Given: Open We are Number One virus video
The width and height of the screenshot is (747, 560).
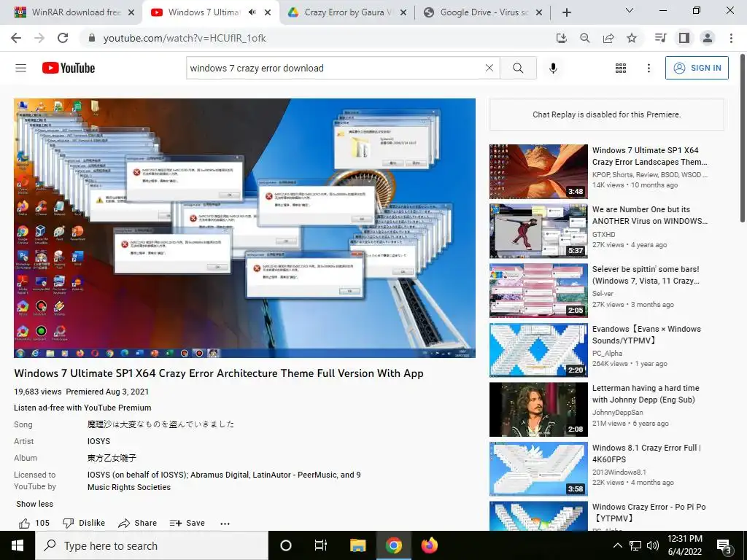Looking at the screenshot, I should click(x=650, y=215).
